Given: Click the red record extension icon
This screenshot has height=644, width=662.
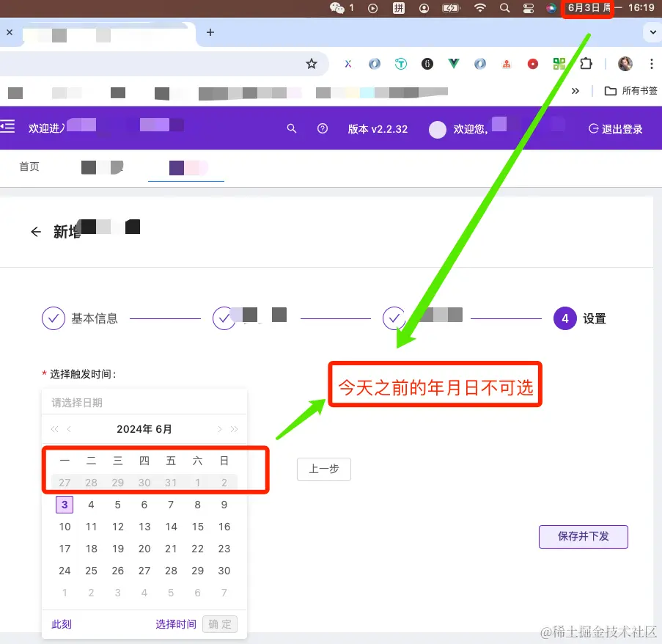Looking at the screenshot, I should point(533,64).
